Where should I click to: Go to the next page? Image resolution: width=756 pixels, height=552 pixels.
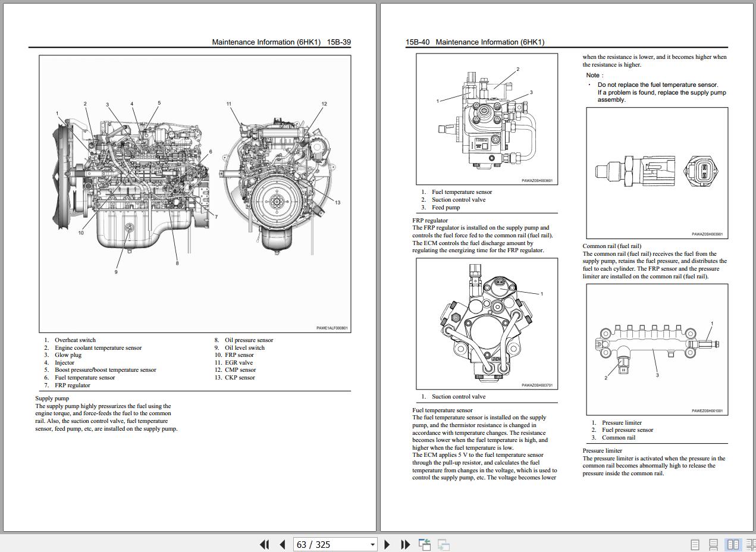coord(387,544)
